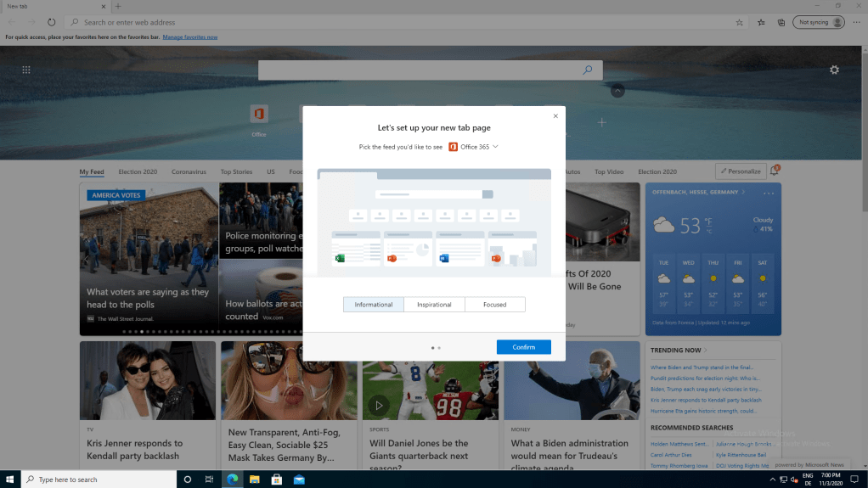The width and height of the screenshot is (868, 488).
Task: Open a new browser tab
Action: click(118, 6)
